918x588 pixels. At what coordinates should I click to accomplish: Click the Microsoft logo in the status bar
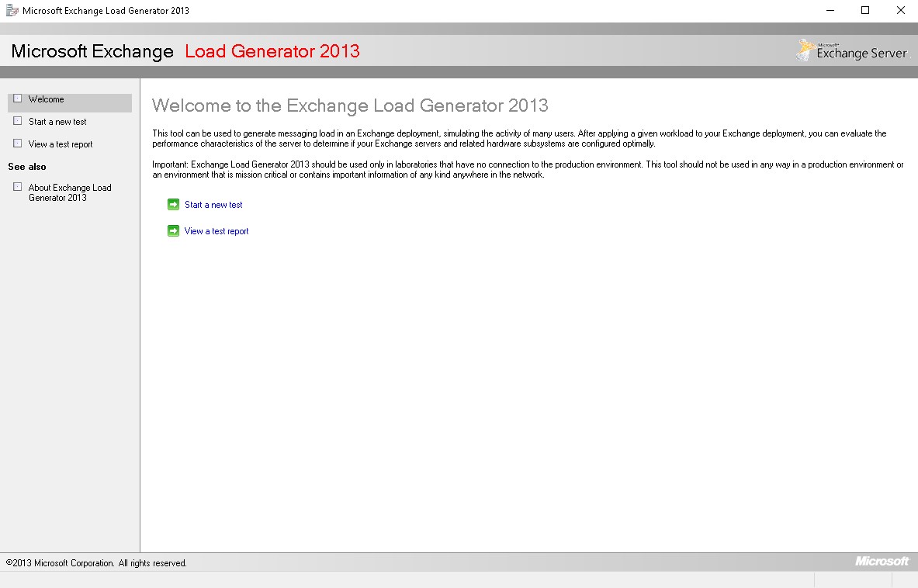(883, 561)
